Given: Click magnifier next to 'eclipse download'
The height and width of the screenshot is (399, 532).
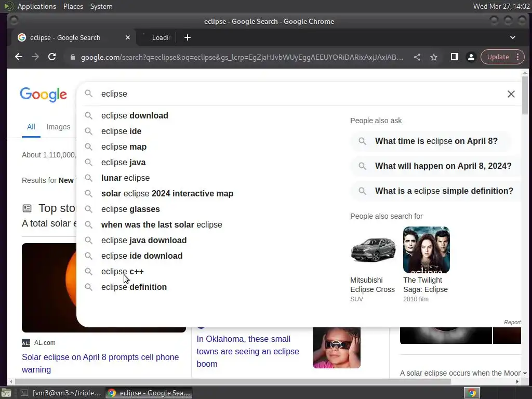Looking at the screenshot, I should [88, 116].
